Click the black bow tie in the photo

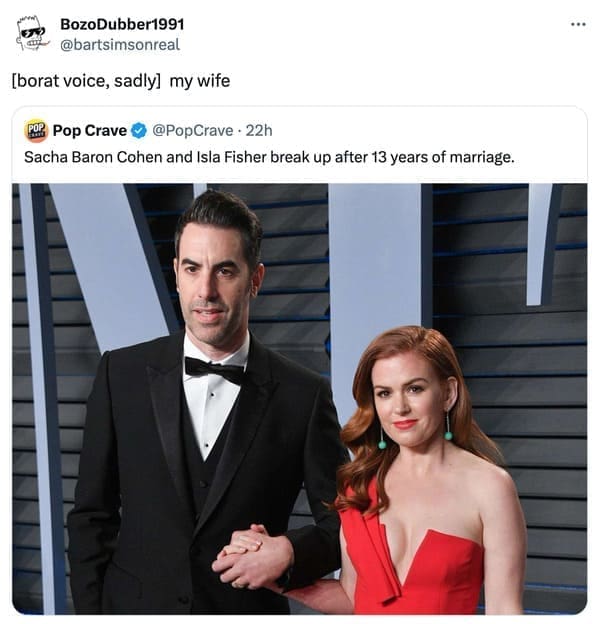pos(215,370)
